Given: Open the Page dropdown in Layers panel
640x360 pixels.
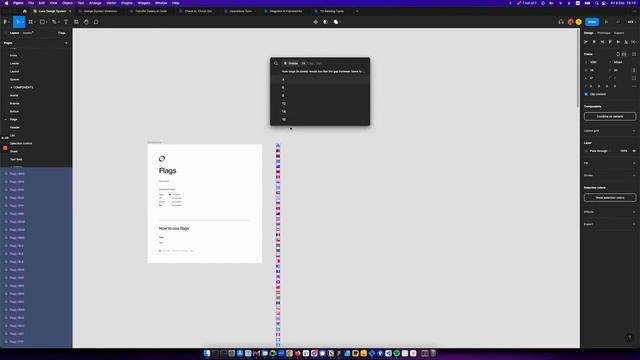Looking at the screenshot, I should tap(62, 33).
